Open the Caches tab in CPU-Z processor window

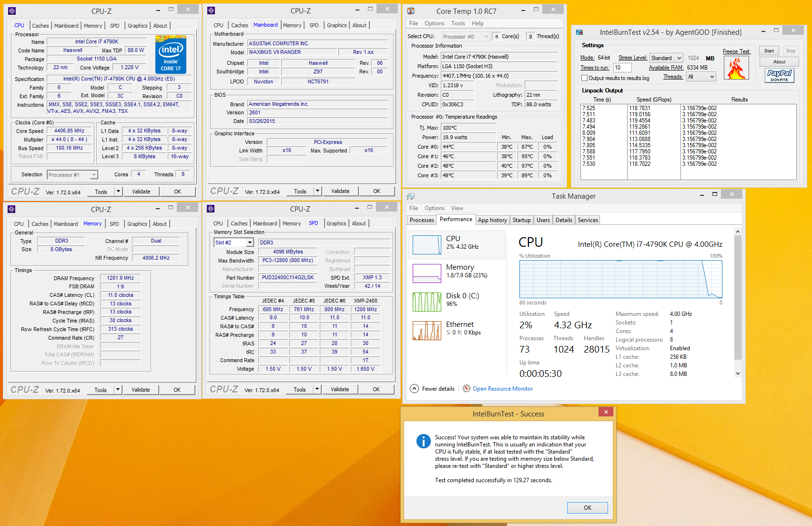(x=40, y=26)
